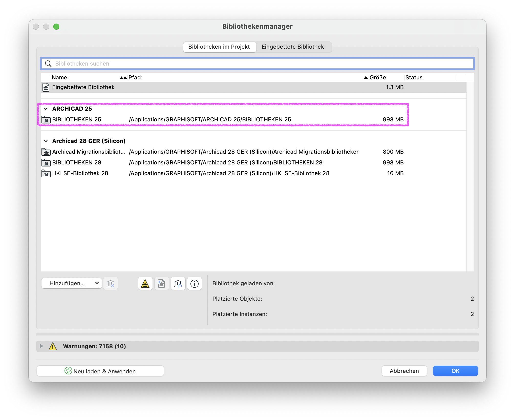Viewport: 515px width, 420px height.
Task: Click the library cloud refresh icon
Action: click(178, 283)
